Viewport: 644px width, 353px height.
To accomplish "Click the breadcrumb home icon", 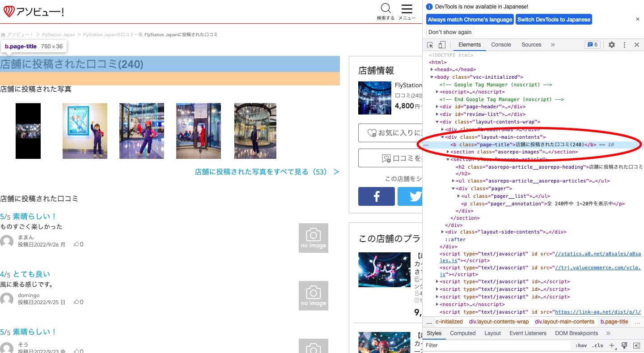I will click(3, 34).
